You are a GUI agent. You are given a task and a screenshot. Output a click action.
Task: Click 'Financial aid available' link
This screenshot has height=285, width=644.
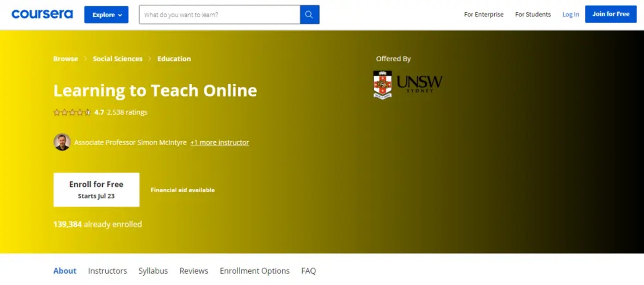[183, 190]
